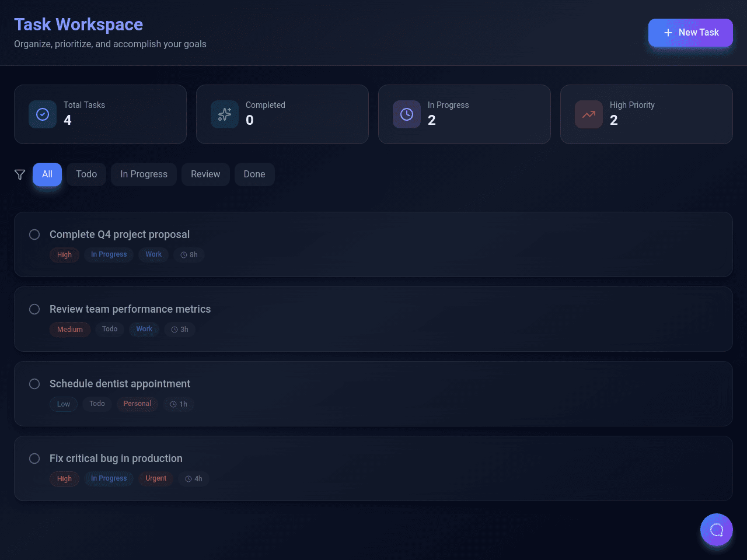Click the In Progress stat label
Image resolution: width=747 pixels, height=560 pixels.
coord(448,105)
